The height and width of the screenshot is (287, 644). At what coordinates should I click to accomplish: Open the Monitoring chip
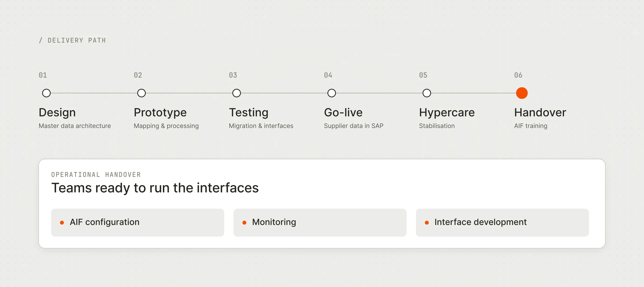pos(320,223)
